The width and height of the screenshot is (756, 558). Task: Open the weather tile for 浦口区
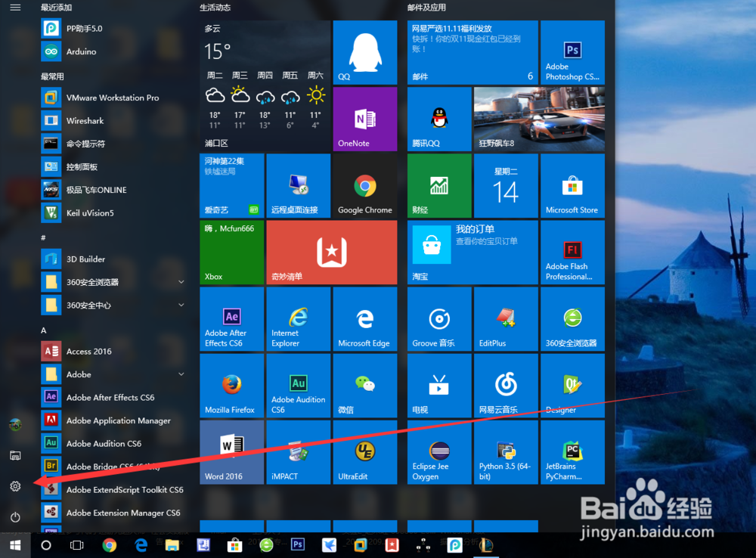tap(265, 86)
